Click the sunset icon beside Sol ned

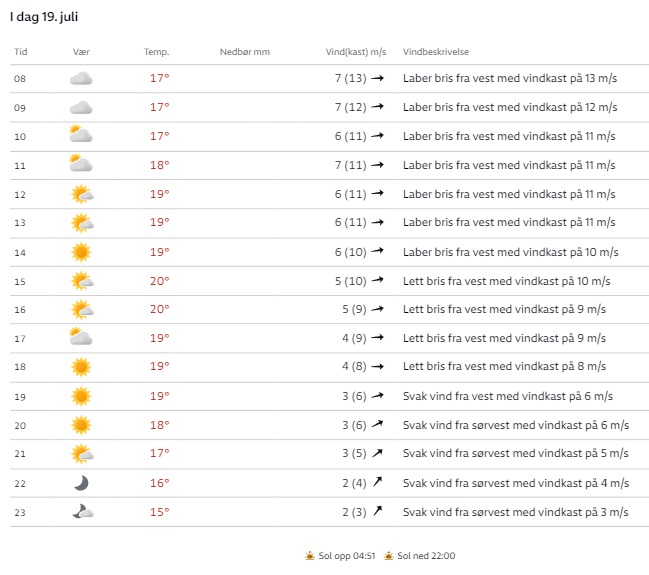point(388,555)
